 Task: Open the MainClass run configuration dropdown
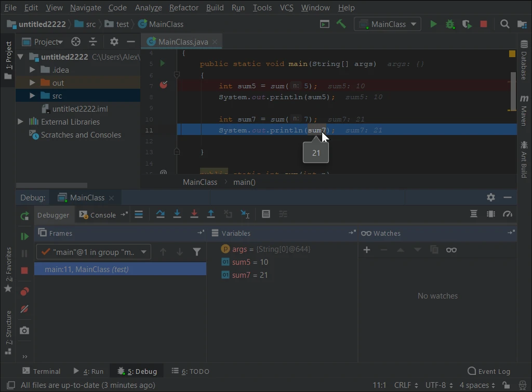point(388,24)
